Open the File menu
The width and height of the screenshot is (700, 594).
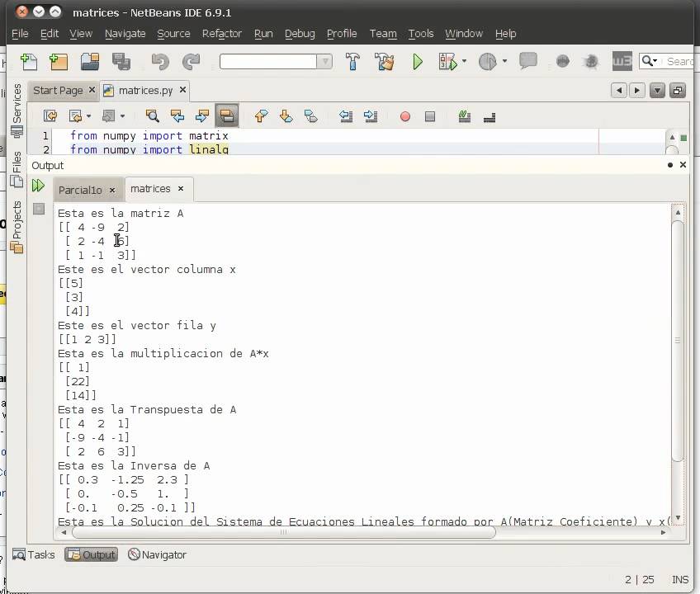click(20, 34)
